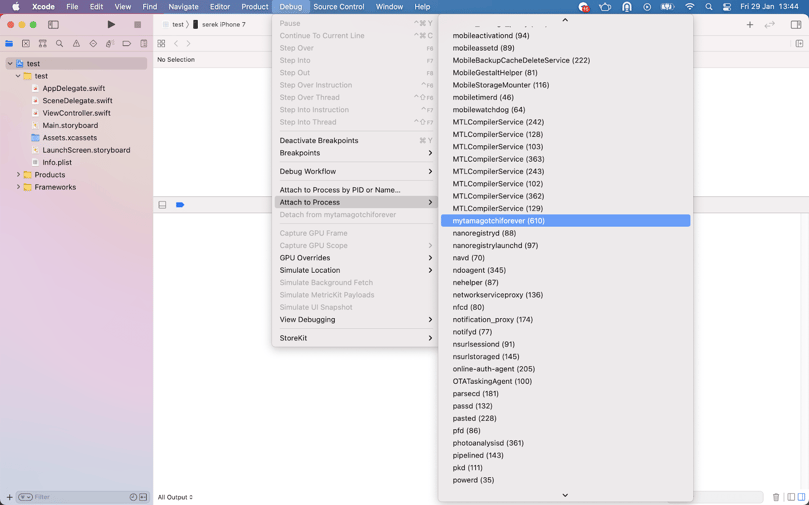Click the related items grid icon
Screen dimensions: 809x505
pyautogui.click(x=161, y=44)
